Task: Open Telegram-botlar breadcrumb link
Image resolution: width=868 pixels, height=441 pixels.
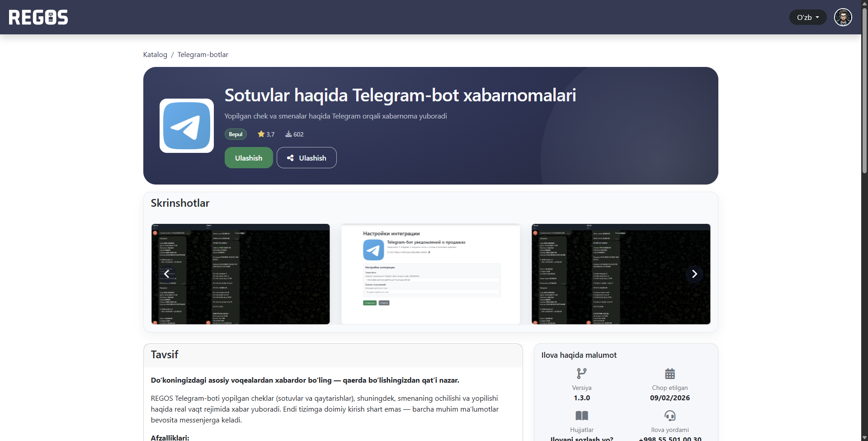Action: [203, 55]
